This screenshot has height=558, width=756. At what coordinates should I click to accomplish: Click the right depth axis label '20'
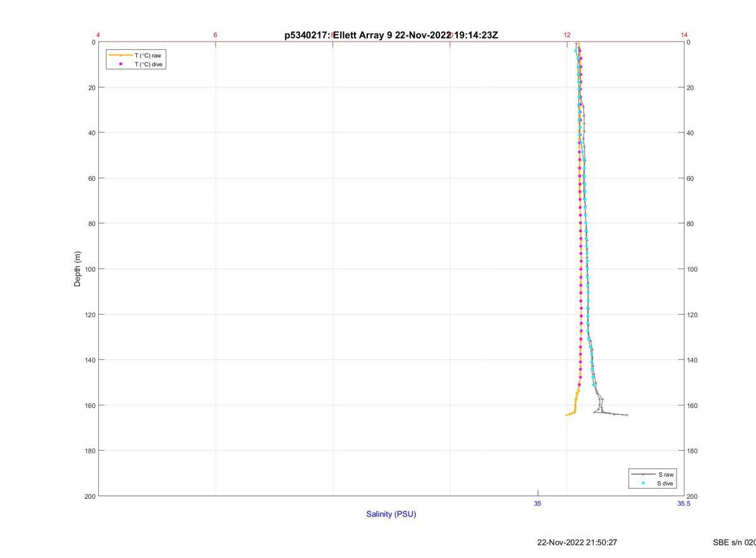[x=690, y=88]
